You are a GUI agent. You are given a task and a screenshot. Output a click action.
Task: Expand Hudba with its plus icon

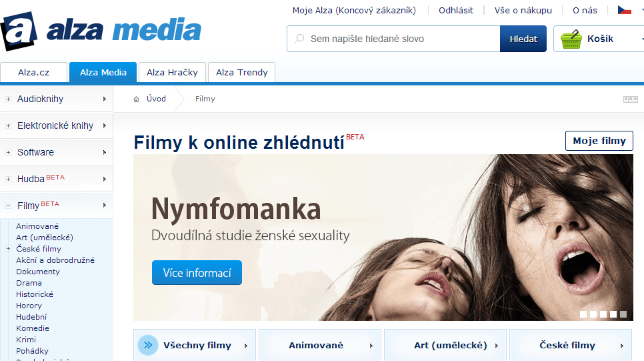8,179
